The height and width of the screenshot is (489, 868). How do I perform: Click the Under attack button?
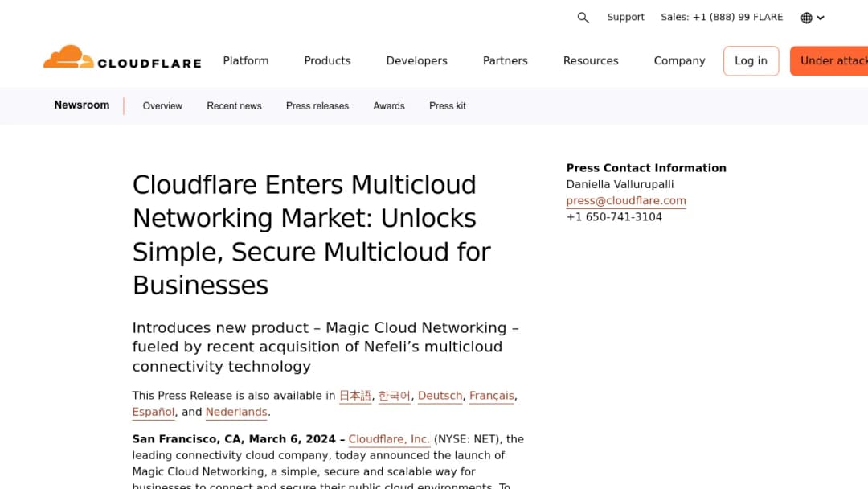pos(829,61)
